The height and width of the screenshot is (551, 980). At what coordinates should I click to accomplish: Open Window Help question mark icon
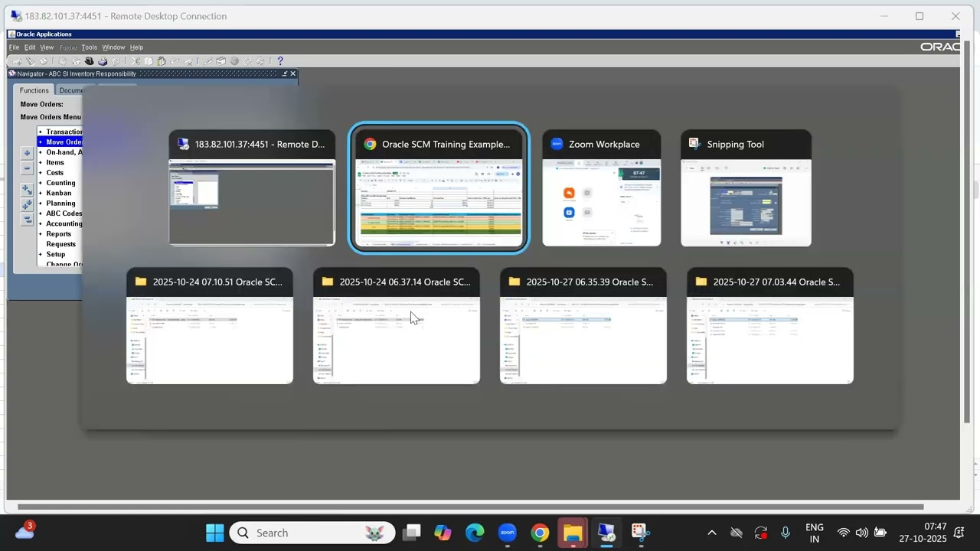coord(280,61)
